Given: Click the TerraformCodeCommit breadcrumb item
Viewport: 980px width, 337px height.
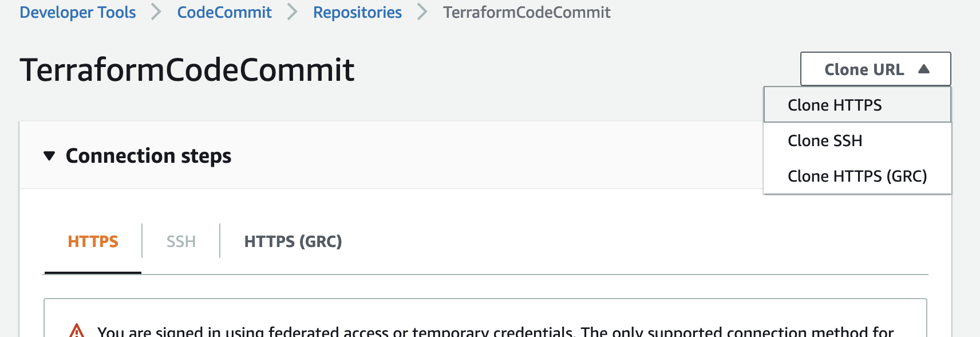Looking at the screenshot, I should [527, 12].
